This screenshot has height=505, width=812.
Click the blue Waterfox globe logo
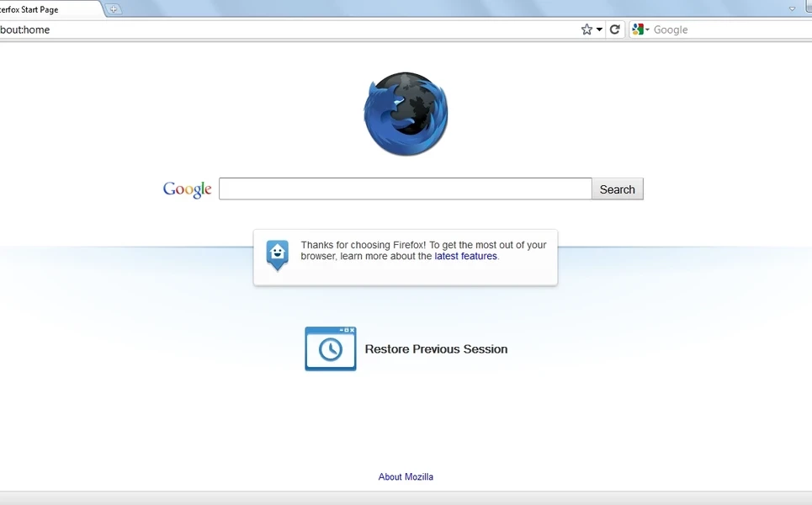point(406,114)
